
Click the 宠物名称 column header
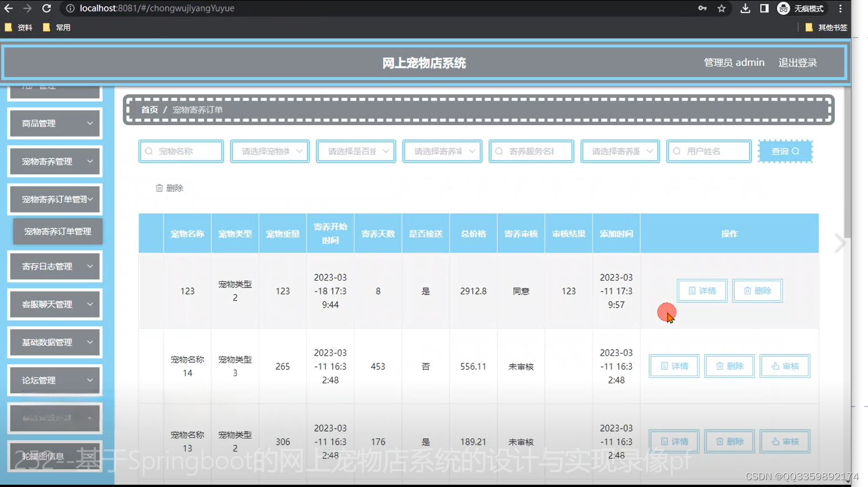(187, 234)
